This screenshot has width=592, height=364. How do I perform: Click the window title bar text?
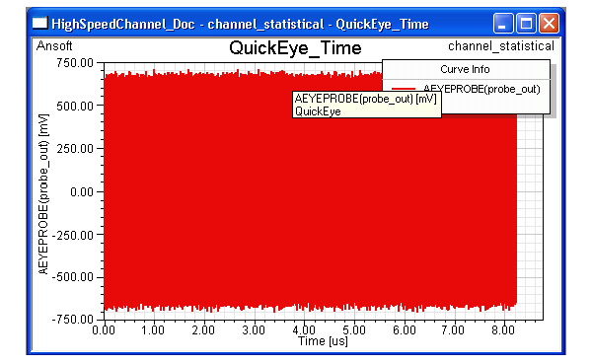(x=240, y=24)
